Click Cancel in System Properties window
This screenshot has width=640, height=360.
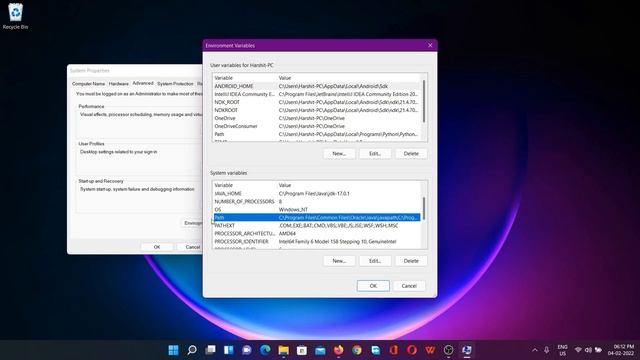(x=190, y=247)
